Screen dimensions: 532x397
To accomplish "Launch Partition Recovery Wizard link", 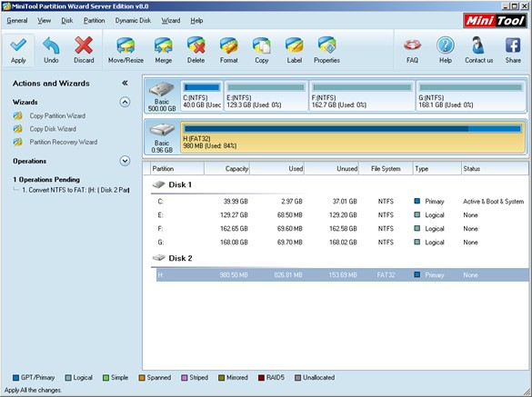I will 64,142.
